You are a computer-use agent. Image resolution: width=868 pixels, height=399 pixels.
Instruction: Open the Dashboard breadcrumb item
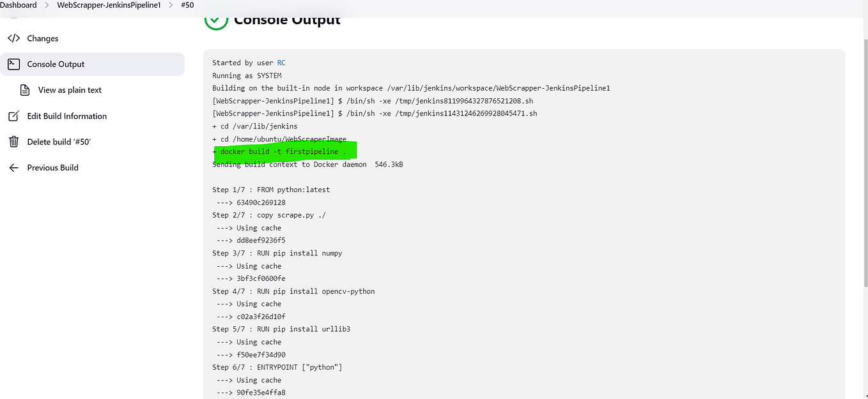[x=19, y=5]
